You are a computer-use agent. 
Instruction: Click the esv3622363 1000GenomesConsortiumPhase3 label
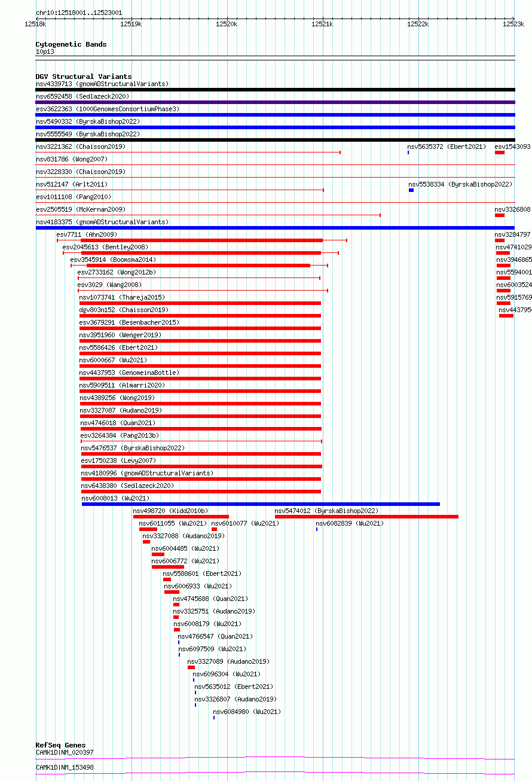(x=107, y=109)
